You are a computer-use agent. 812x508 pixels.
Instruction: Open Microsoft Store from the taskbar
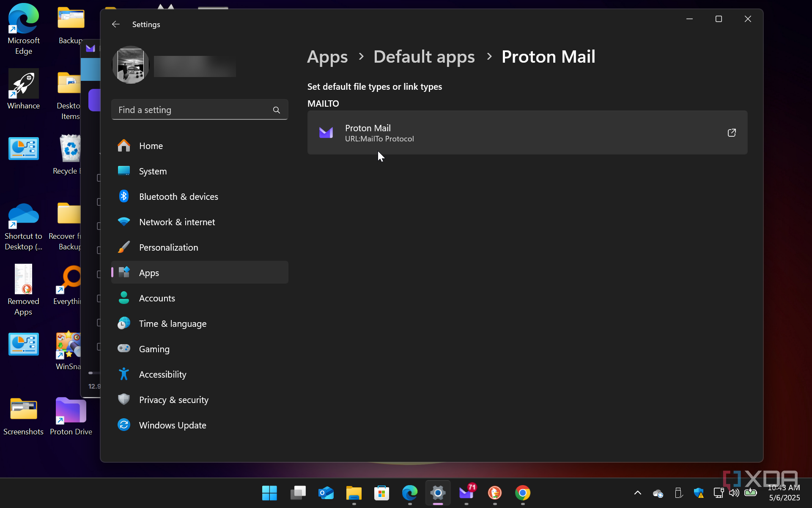click(382, 493)
